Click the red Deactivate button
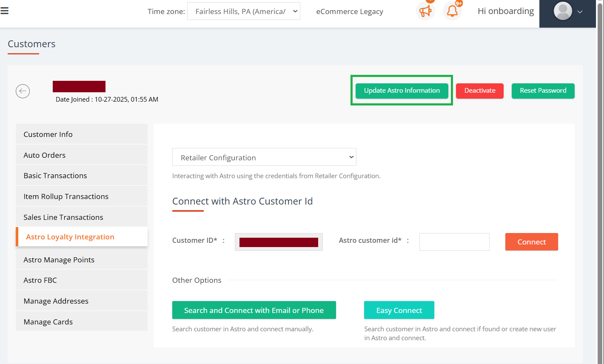The image size is (604, 364). point(480,91)
